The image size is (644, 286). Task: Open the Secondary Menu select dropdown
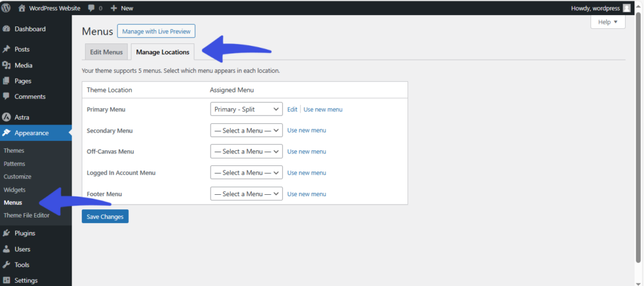coord(247,130)
